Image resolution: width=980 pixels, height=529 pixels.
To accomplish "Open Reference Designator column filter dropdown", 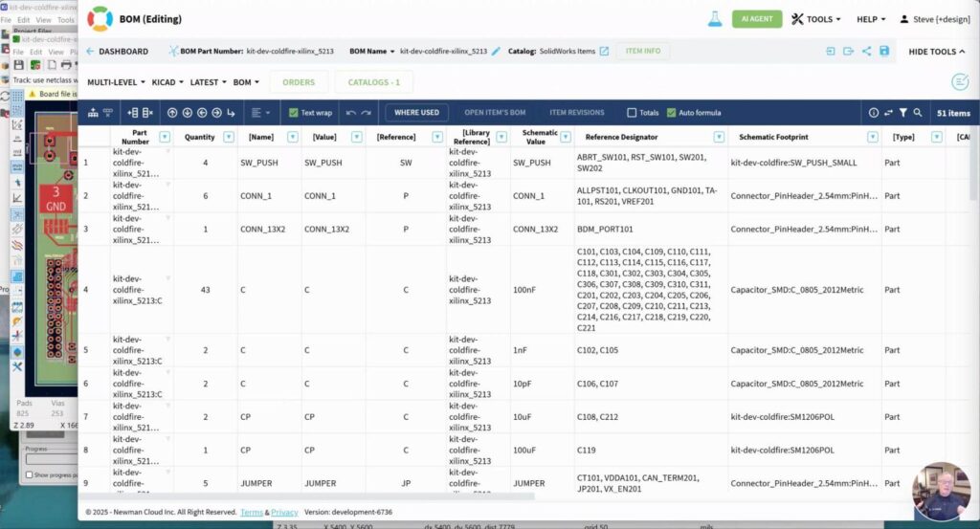I will pyautogui.click(x=719, y=137).
